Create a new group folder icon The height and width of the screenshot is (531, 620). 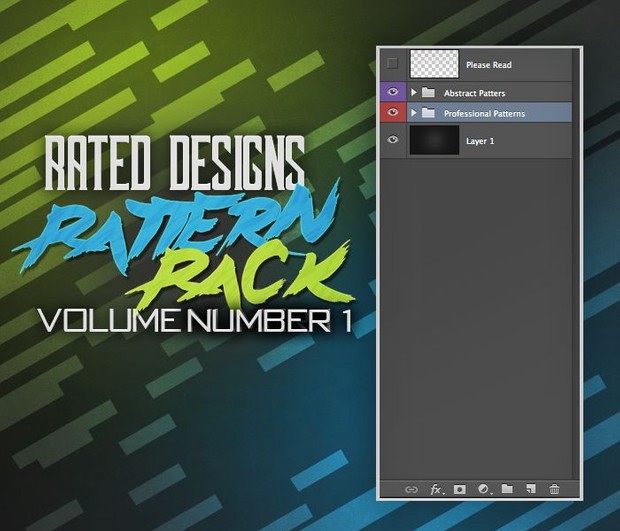point(507,489)
